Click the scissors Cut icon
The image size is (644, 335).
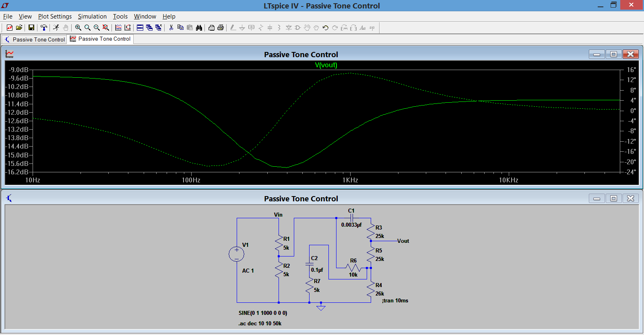pos(171,28)
